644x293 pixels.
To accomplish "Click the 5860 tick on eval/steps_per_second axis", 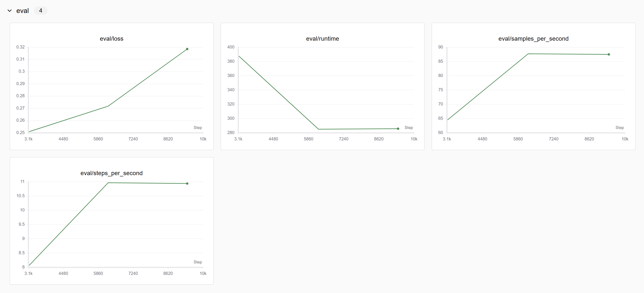I will point(98,273).
